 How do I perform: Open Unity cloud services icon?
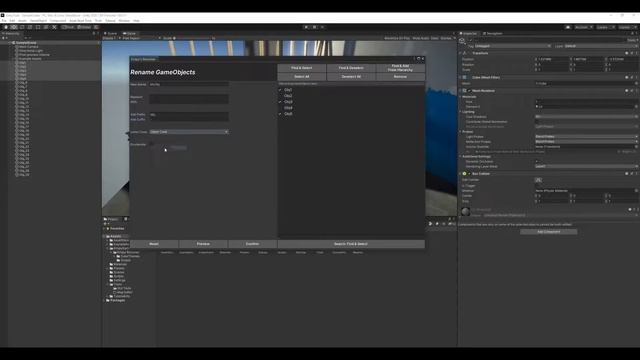click(568, 27)
